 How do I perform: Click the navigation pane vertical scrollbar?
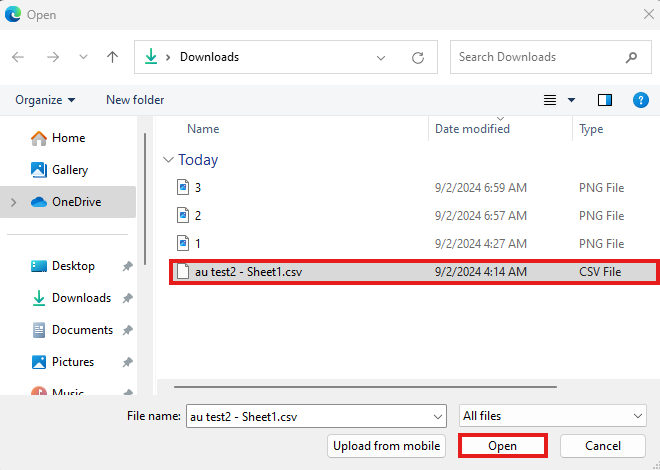click(145, 198)
